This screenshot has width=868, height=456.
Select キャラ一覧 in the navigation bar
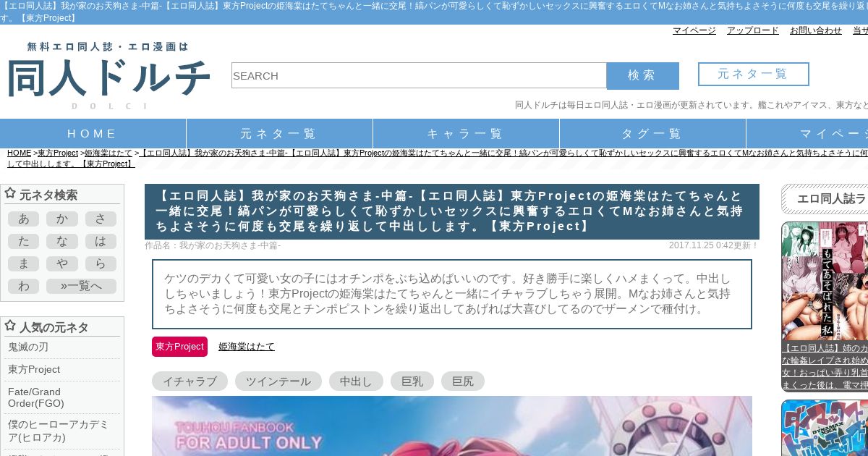(x=466, y=134)
